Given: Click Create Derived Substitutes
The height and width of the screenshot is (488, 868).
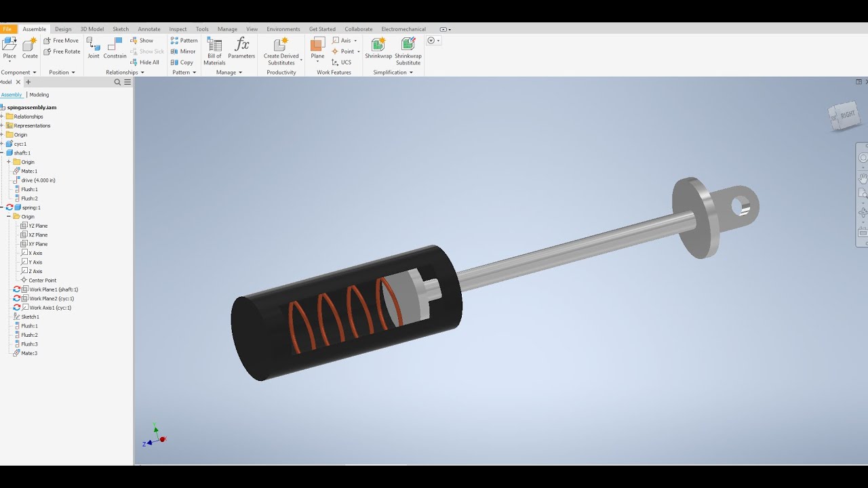Looking at the screenshot, I should (x=281, y=52).
